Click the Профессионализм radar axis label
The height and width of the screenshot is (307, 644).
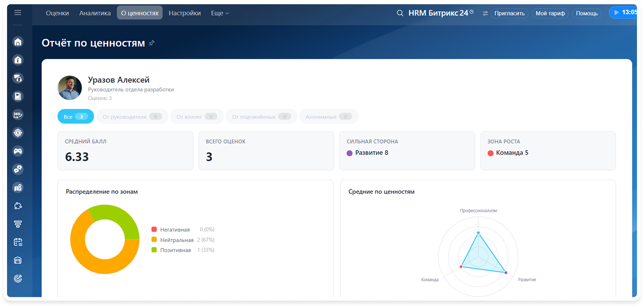coord(478,210)
